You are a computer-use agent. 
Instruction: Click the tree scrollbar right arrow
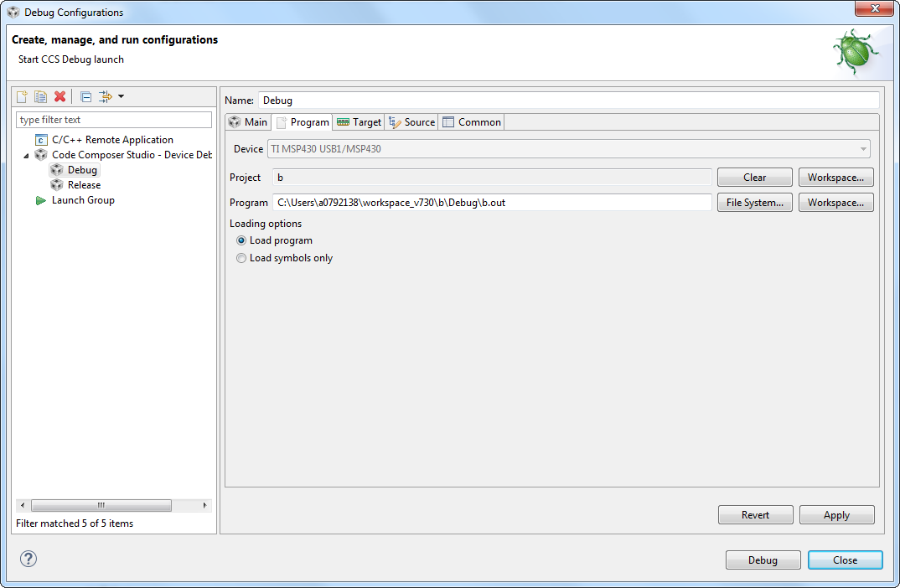[205, 505]
